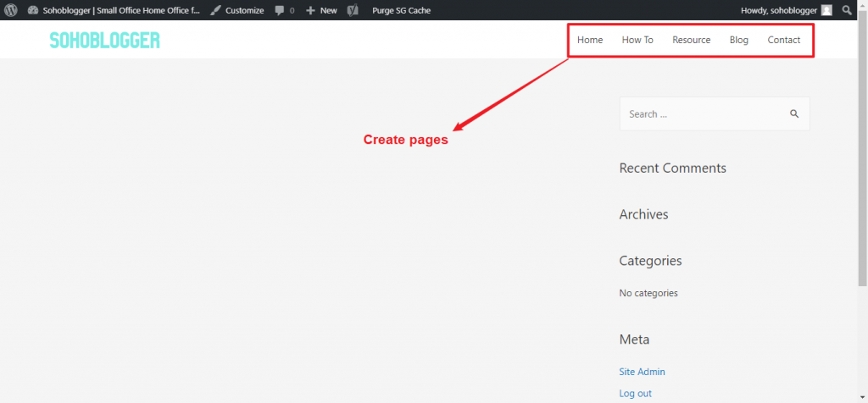Click the user avatar next to Howdy
This screenshot has height=403, width=868.
click(x=826, y=10)
